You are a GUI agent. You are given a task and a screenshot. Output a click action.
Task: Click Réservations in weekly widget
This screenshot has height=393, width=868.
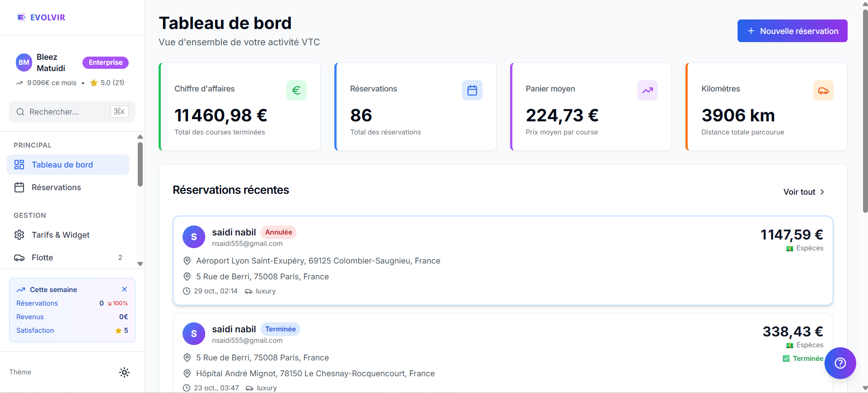[x=37, y=303]
